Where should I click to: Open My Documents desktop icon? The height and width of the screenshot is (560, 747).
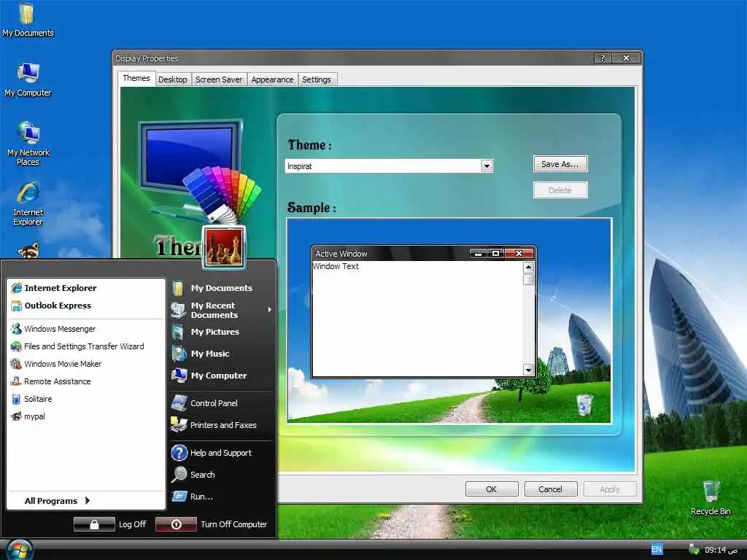pos(28,20)
